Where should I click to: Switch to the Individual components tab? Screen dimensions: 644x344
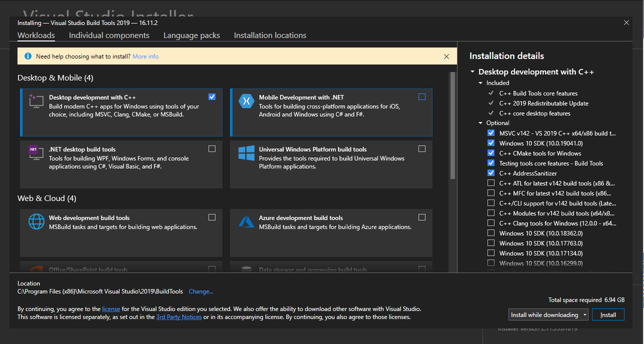pyautogui.click(x=109, y=35)
